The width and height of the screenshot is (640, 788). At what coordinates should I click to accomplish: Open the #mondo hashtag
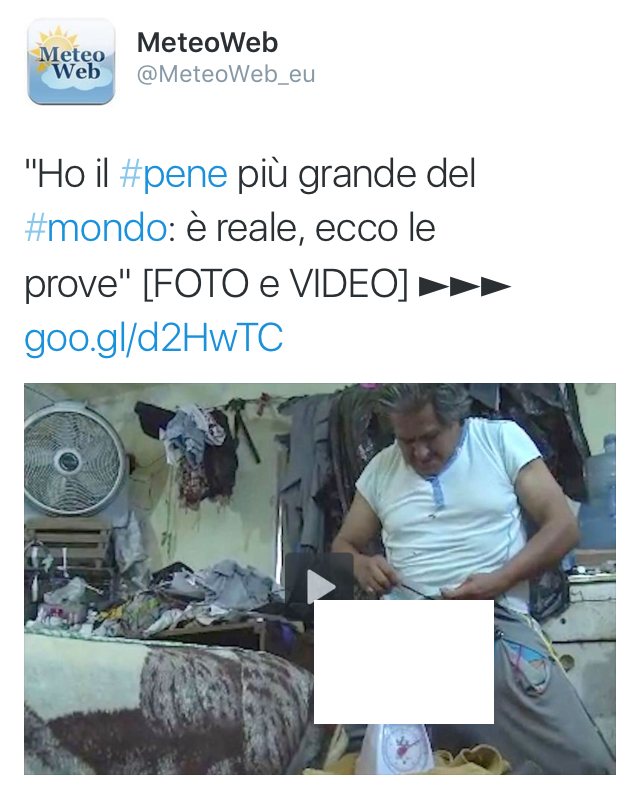click(x=95, y=229)
